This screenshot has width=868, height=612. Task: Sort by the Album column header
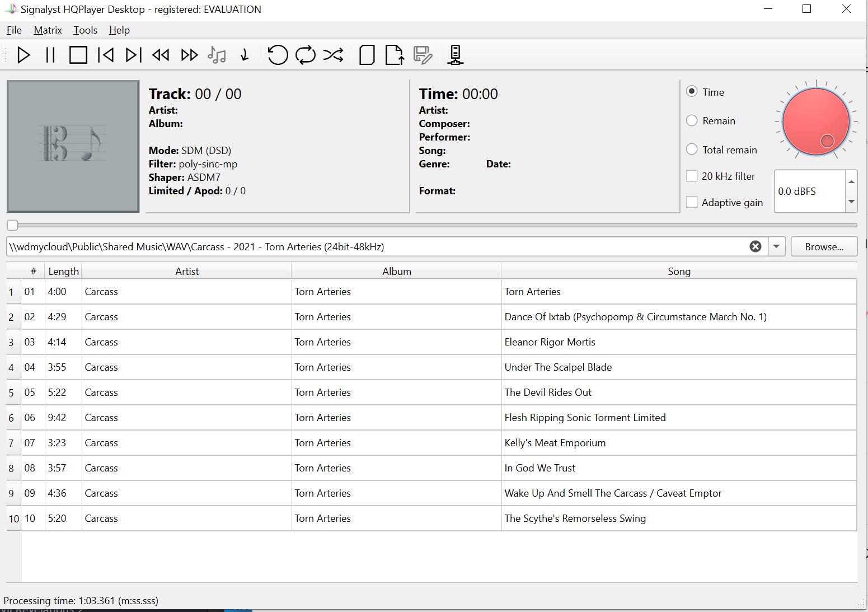click(x=397, y=271)
